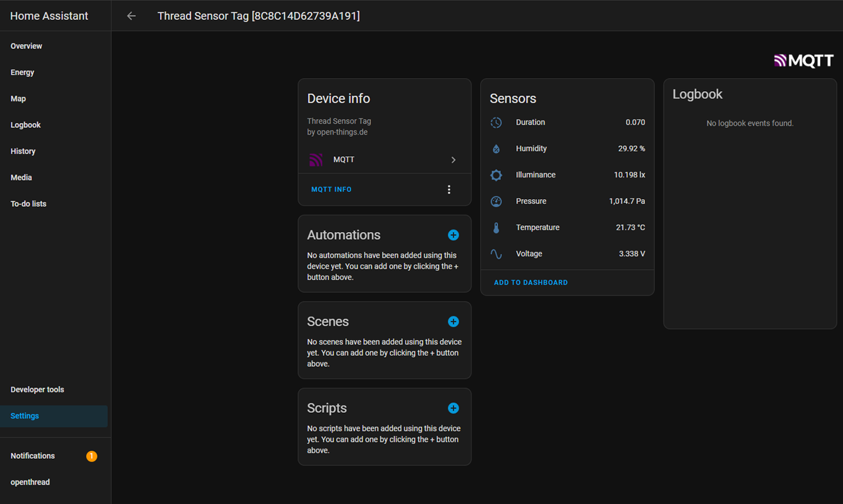Click the MQTT logo at top right
The image size is (843, 504).
804,61
